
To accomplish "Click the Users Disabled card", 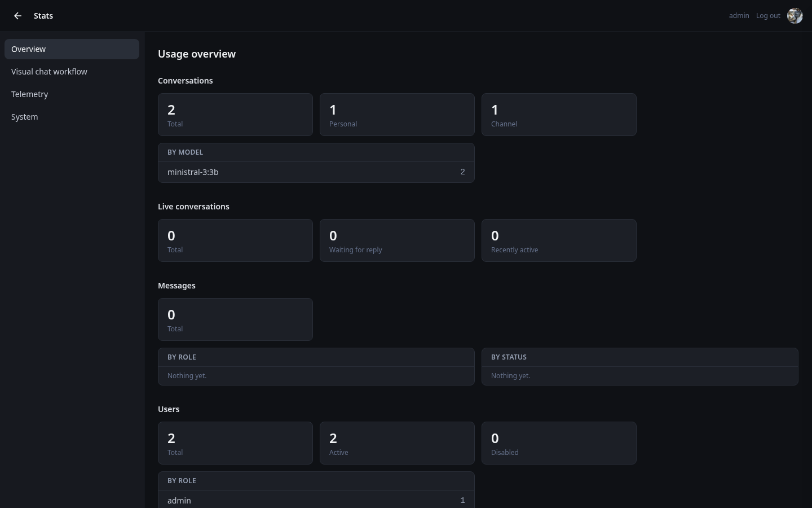I will click(x=559, y=443).
